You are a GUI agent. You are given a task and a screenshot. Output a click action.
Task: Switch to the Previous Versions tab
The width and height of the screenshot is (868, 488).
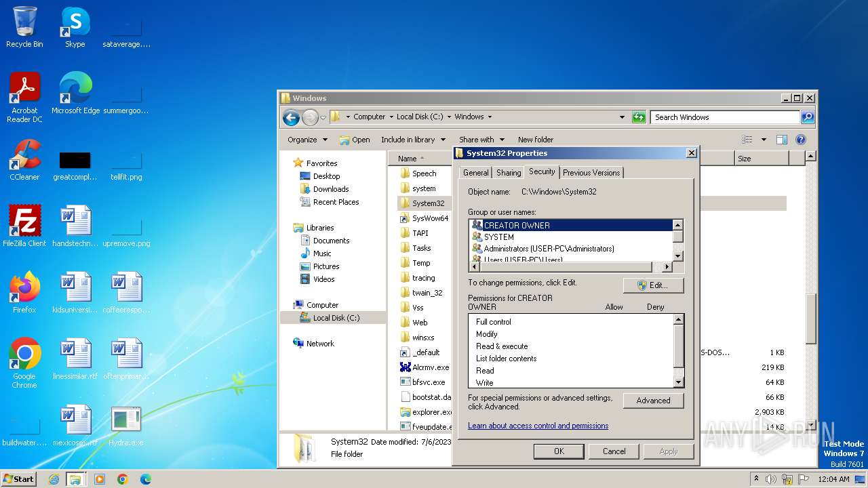[x=591, y=173]
